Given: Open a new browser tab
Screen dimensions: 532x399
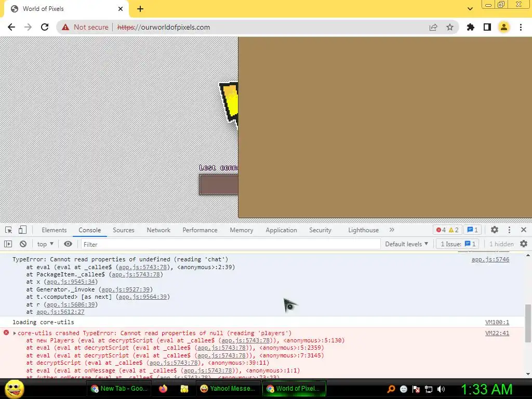Looking at the screenshot, I should (x=140, y=9).
